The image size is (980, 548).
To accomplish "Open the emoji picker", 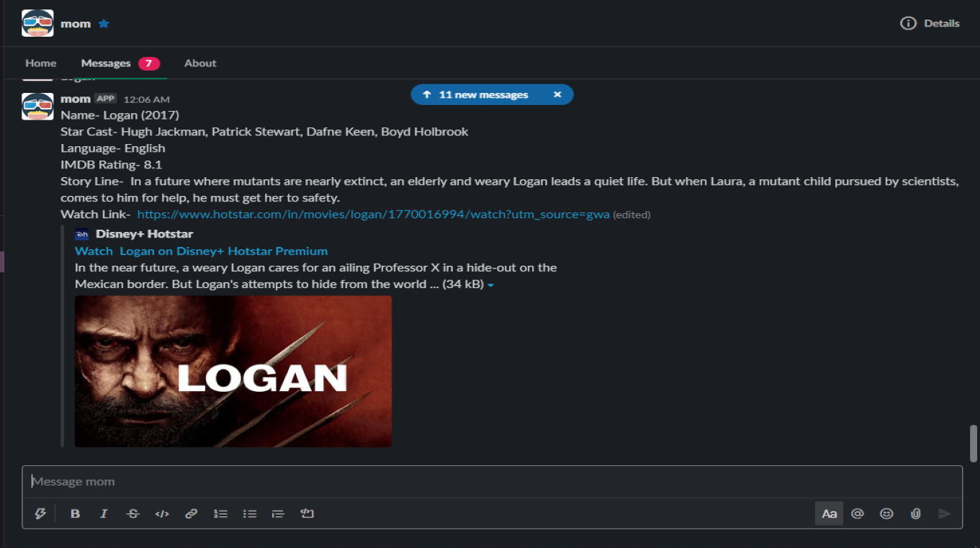I will click(886, 513).
